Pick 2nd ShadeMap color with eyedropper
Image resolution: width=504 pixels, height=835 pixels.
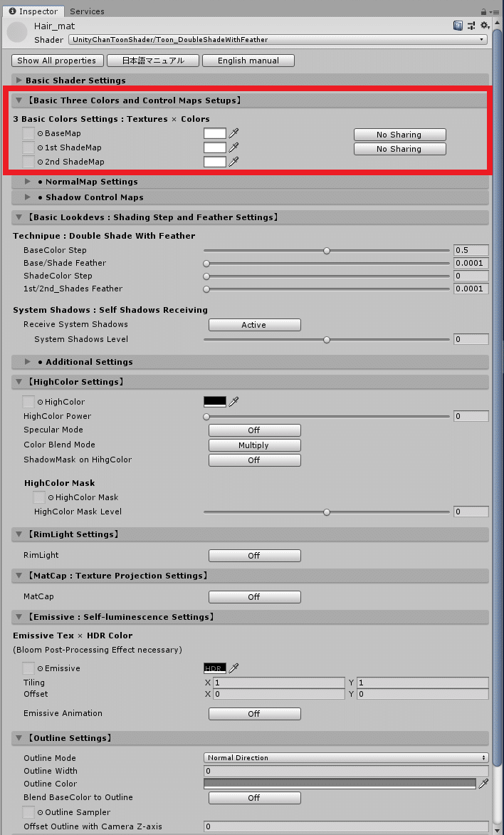(x=233, y=161)
